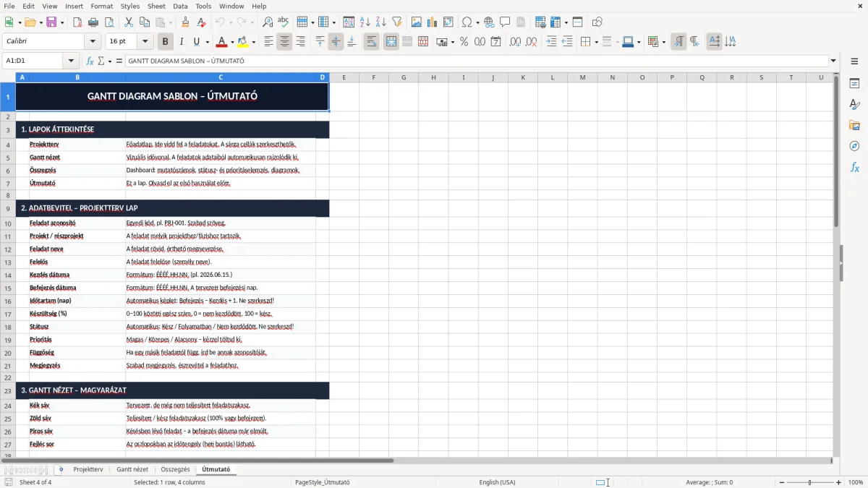Increase the indent
Screen dimensions: 868x488
click(x=551, y=42)
